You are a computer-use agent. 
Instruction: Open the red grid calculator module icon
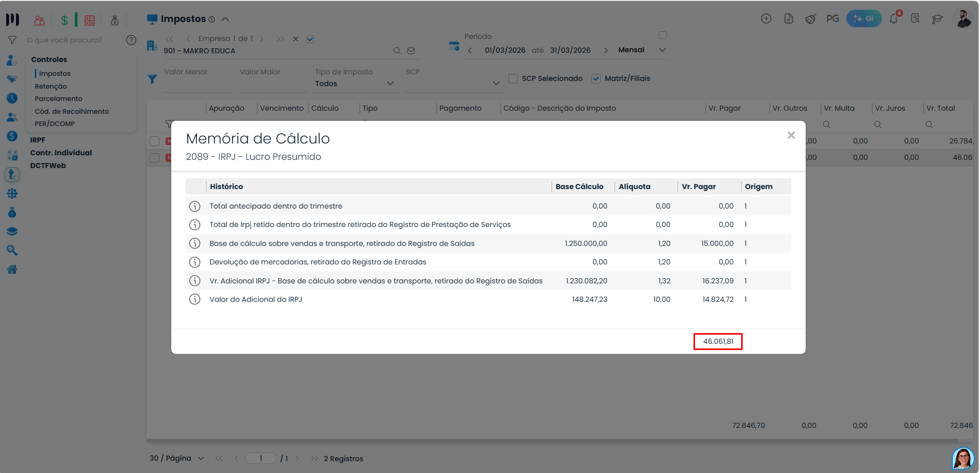click(90, 20)
